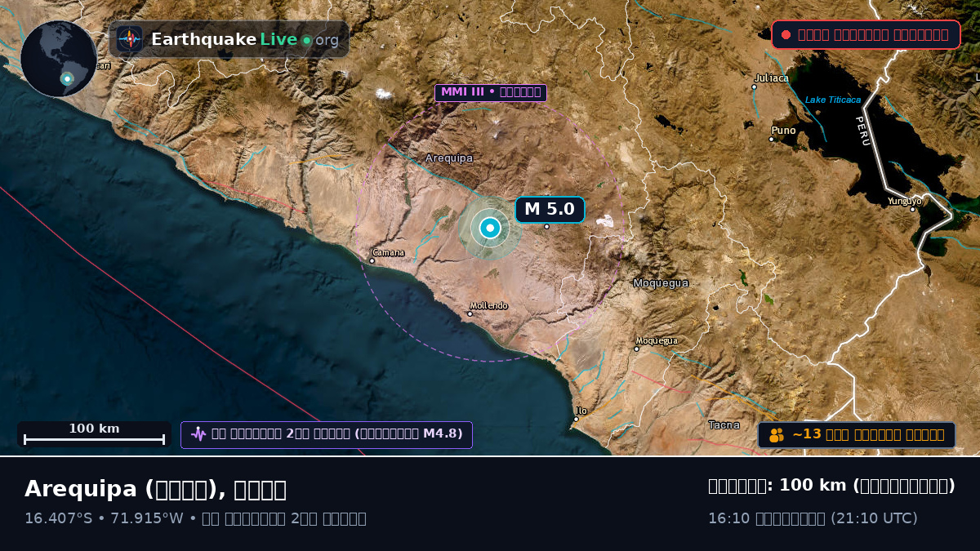This screenshot has width=980, height=551.
Task: Open the globe minimap thumbnail
Action: pyautogui.click(x=59, y=59)
